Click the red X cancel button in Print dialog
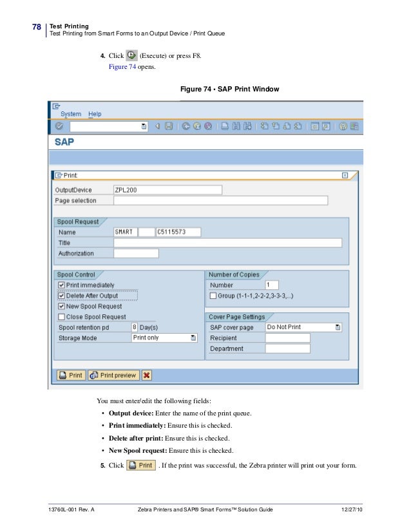 click(x=147, y=375)
